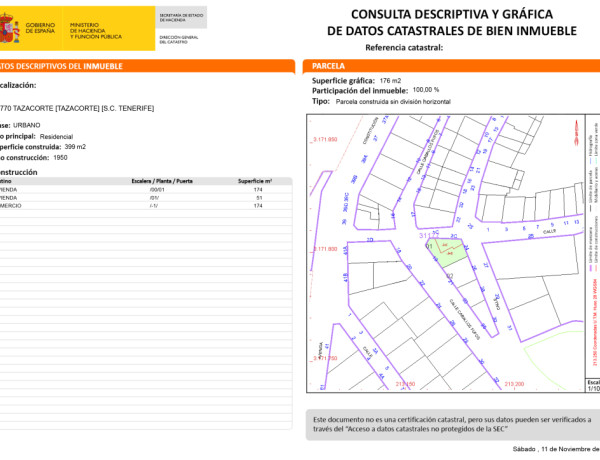
Task: Select the Secretaría de Estado de Hacienda box
Action: (182, 17)
